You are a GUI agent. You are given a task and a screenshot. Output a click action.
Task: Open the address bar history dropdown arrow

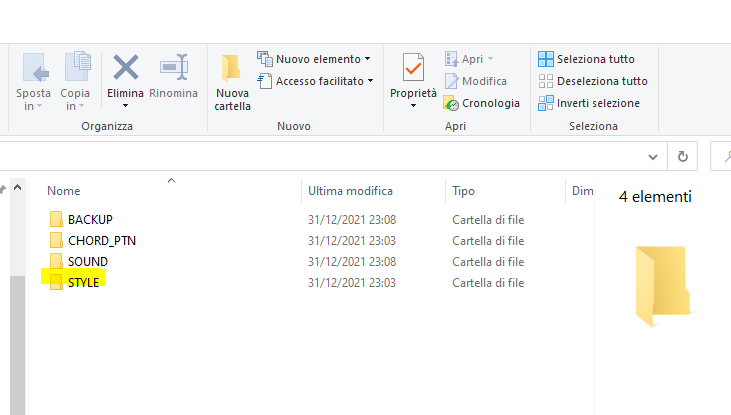tap(653, 156)
